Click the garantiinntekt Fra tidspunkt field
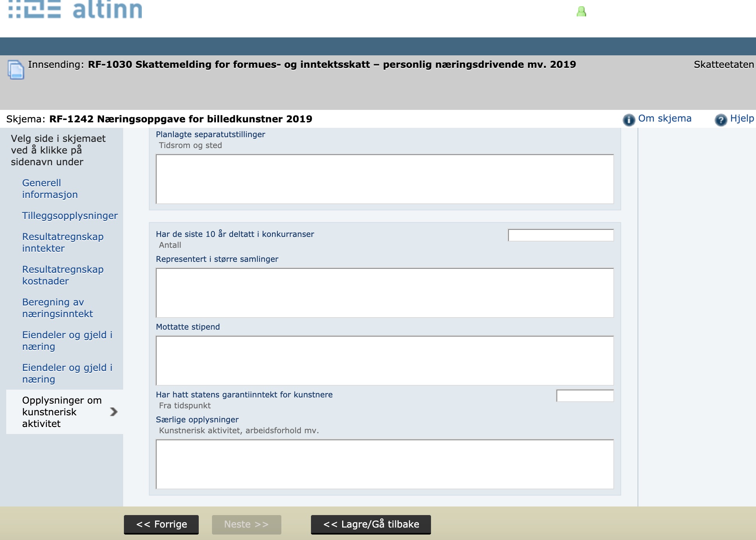This screenshot has height=540, width=756. click(x=585, y=395)
